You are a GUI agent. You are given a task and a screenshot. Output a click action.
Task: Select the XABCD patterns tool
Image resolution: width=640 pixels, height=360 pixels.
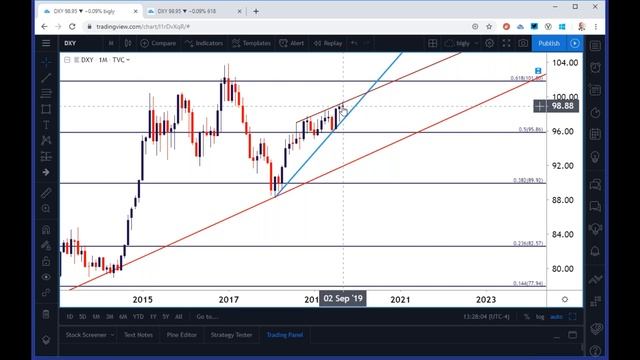(x=46, y=140)
